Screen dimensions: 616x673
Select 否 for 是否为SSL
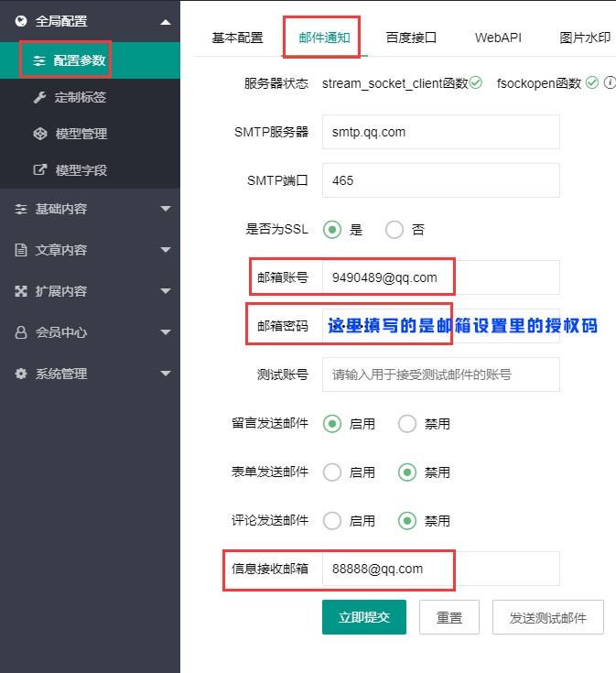(x=394, y=230)
